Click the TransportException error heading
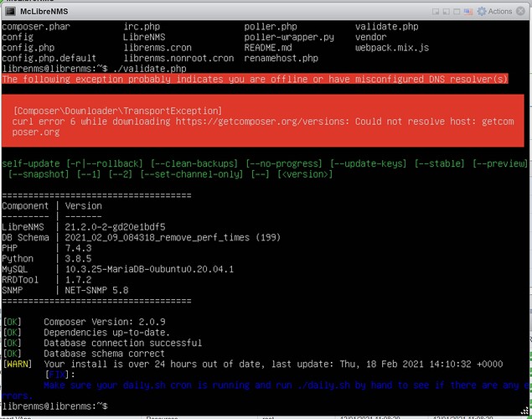Screen dimensions: 532x419 pos(117,111)
